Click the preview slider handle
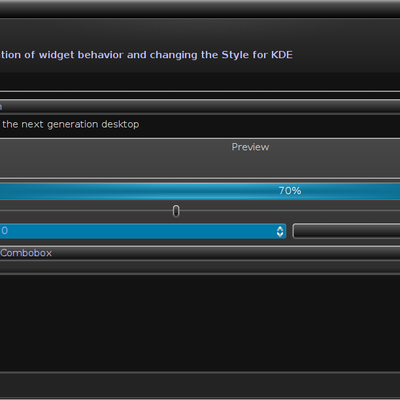This screenshot has width=400, height=400. [x=176, y=211]
